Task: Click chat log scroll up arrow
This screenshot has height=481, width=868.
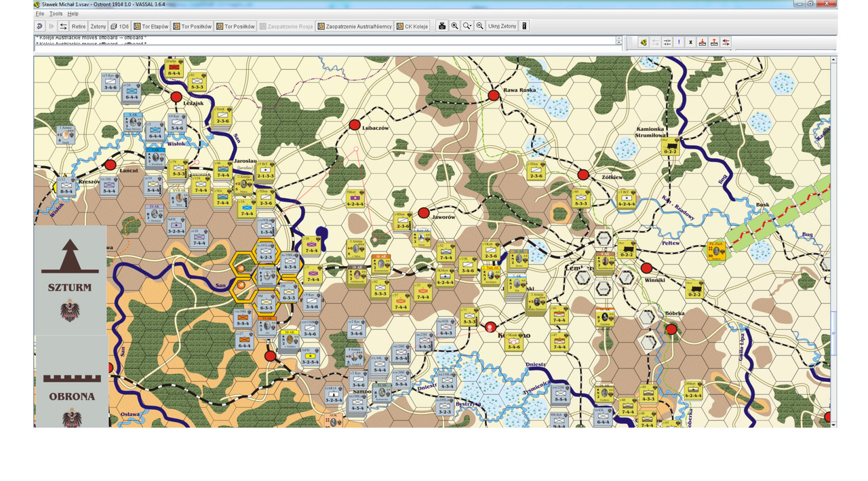Action: pos(618,39)
